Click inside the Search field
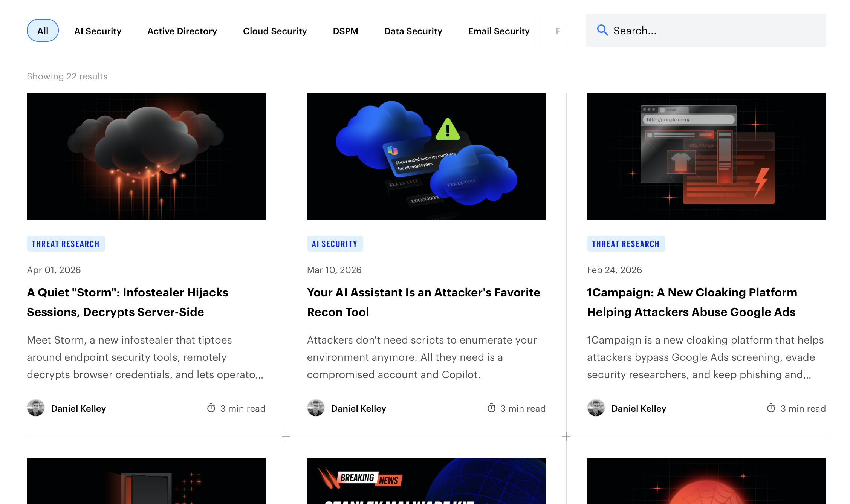This screenshot has height=504, width=850. click(x=705, y=30)
